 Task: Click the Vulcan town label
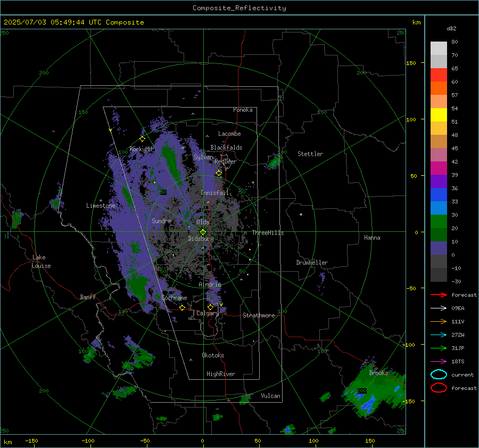pyautogui.click(x=270, y=396)
